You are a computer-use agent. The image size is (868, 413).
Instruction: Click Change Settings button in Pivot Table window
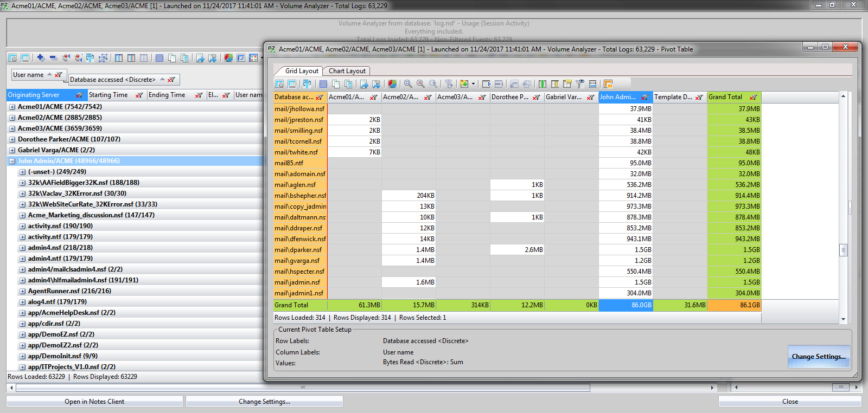819,357
